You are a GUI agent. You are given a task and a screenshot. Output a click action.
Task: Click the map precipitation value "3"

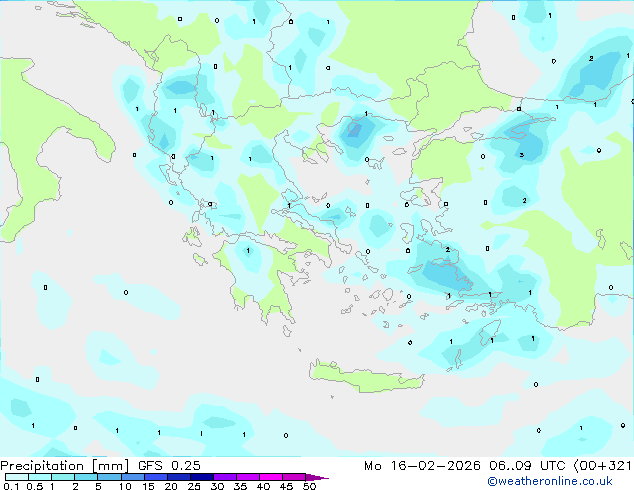tap(522, 155)
